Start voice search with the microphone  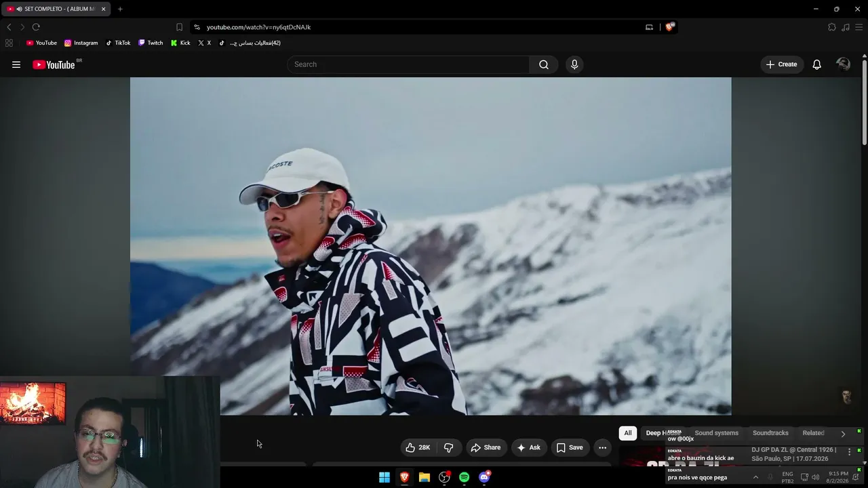pos(574,64)
